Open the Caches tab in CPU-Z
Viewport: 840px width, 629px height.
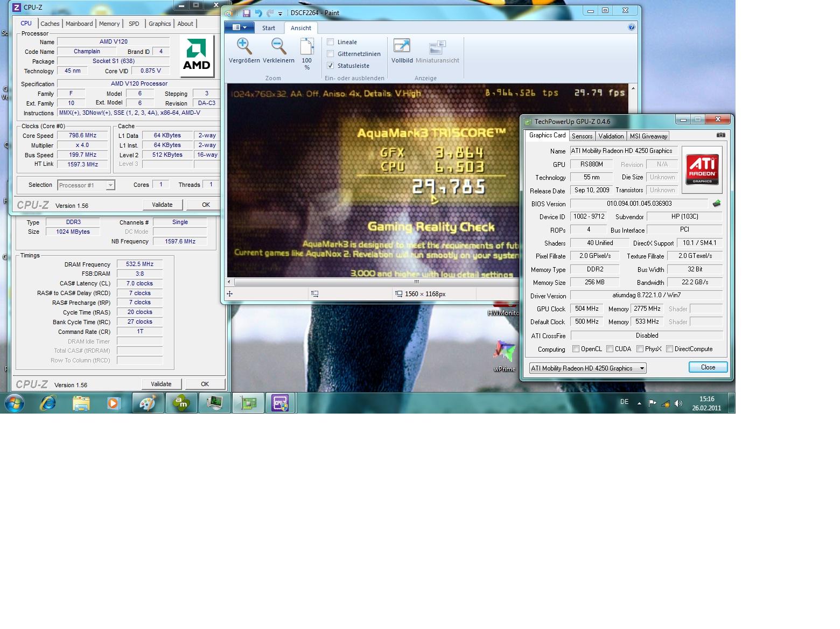tap(50, 24)
